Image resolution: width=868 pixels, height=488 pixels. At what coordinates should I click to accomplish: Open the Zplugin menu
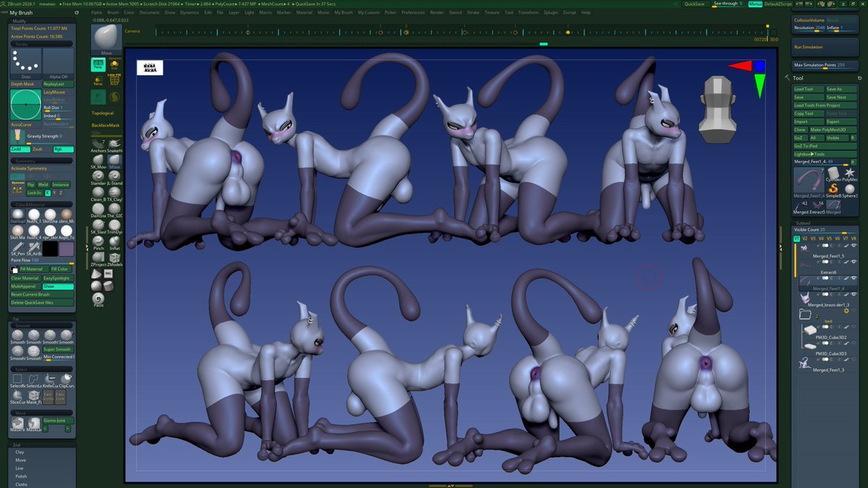(550, 12)
